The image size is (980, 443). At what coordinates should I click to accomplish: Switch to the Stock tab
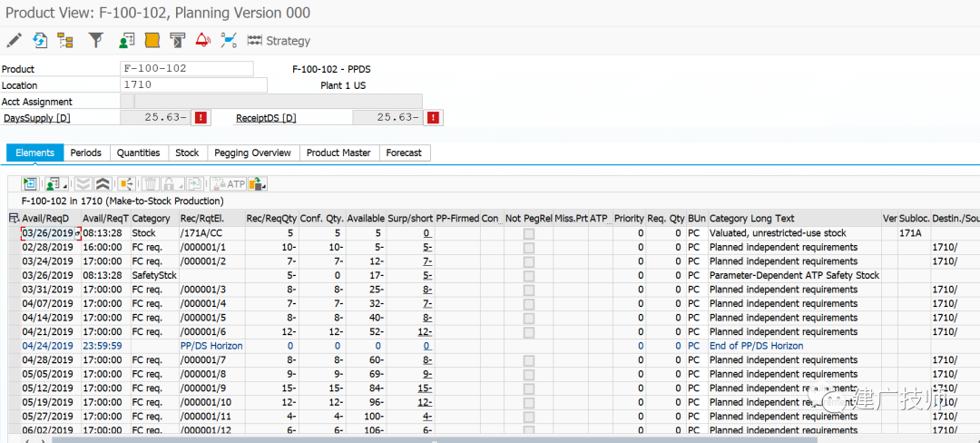tap(187, 153)
